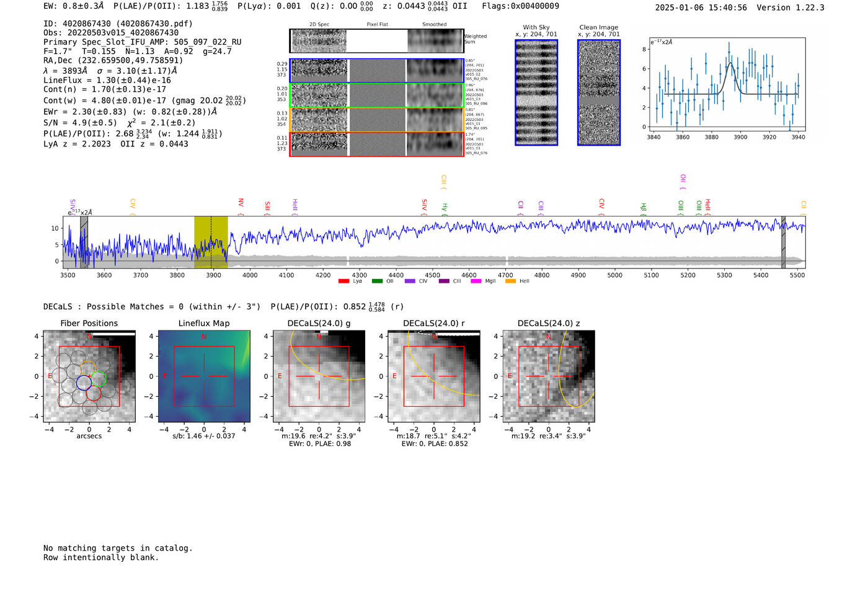
Task: Click the hatched gray band near 5460Å
Action: pos(783,242)
